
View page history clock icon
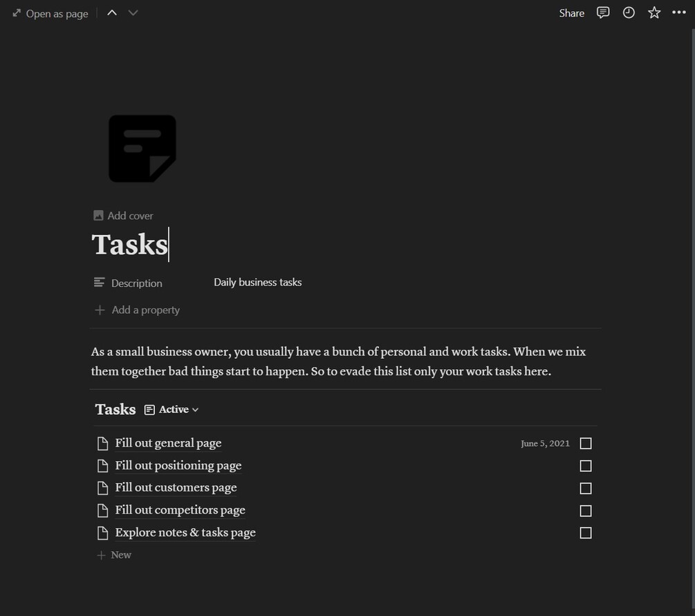[x=629, y=13]
